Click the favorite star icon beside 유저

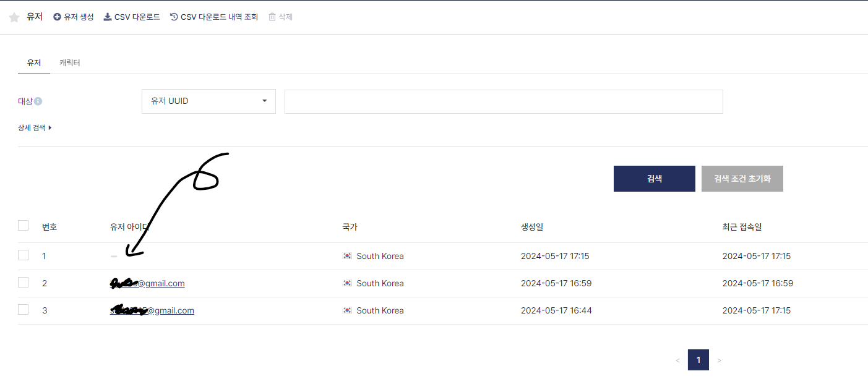[14, 17]
